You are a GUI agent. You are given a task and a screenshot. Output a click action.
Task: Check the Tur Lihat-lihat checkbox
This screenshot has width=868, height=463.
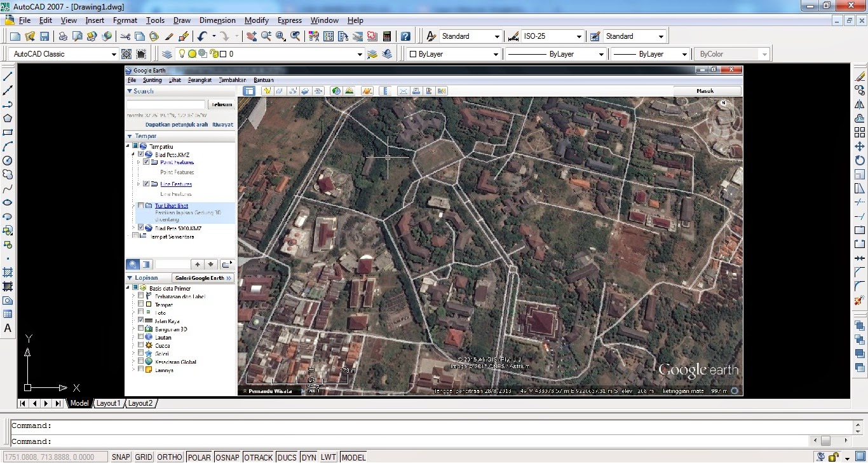(x=140, y=205)
